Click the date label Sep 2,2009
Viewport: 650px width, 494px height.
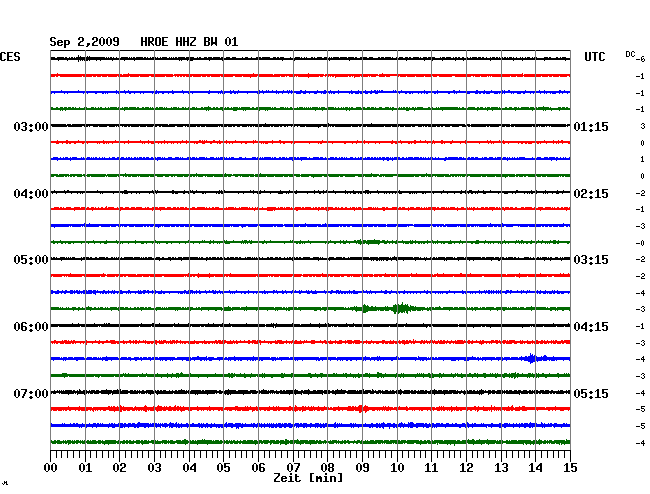point(84,42)
